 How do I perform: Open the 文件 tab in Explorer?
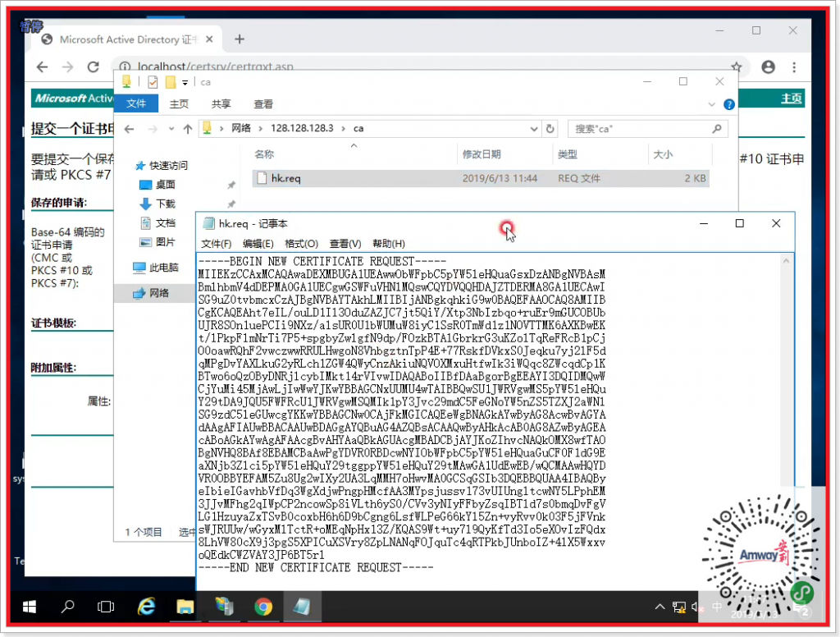pyautogui.click(x=136, y=104)
